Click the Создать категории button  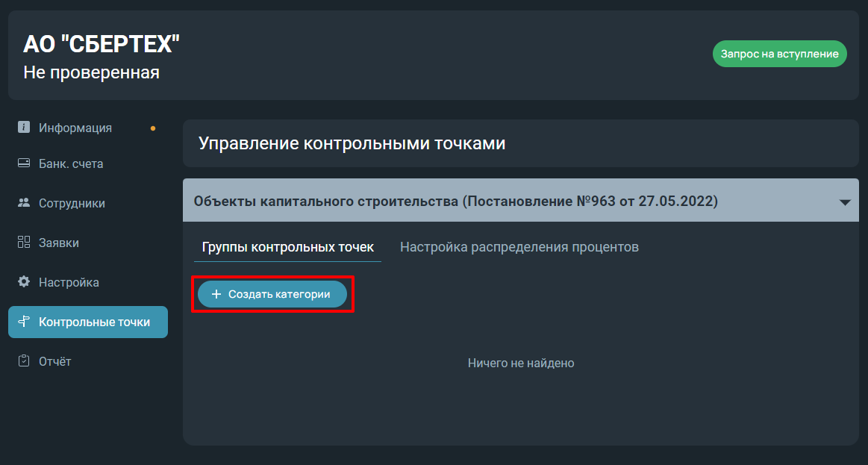tap(272, 295)
